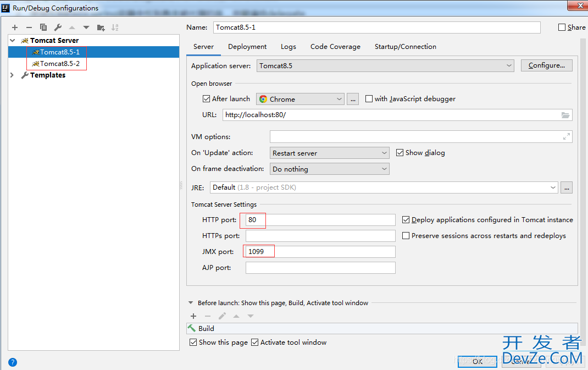588x370 pixels.
Task: Select Tomcat8.5-1 configuration
Action: (x=94, y=52)
